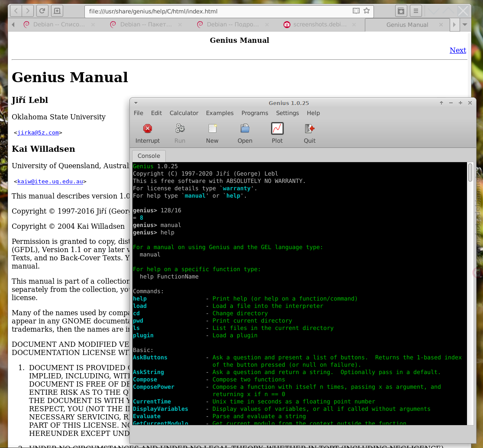
Task: Open the File menu in Genius
Action: click(138, 113)
